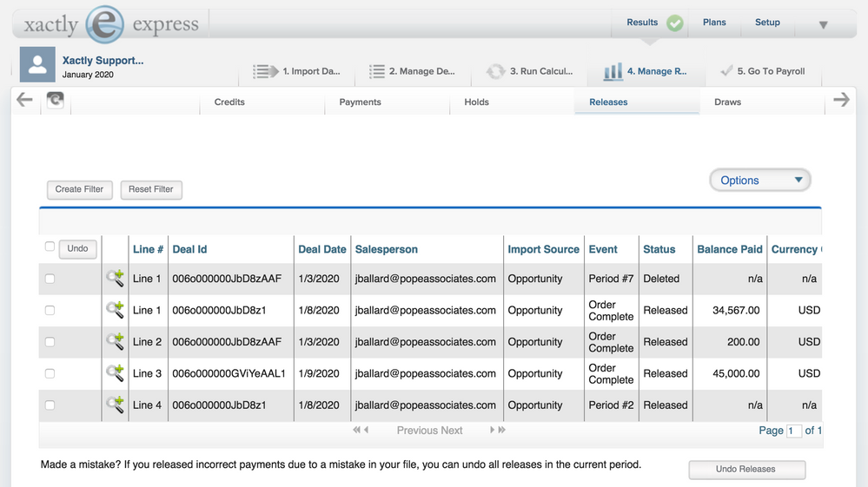Screen dimensions: 868x487
Task: Click the Create Filter button
Action: (79, 189)
